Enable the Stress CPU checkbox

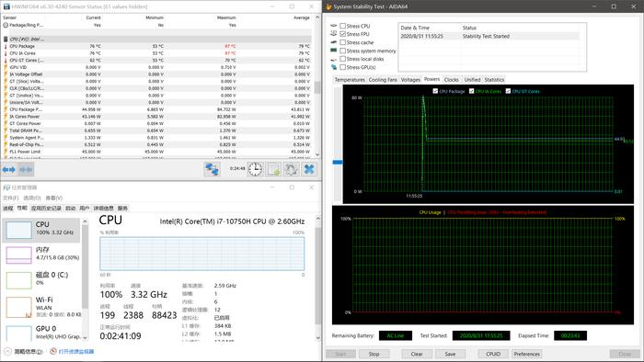coord(342,26)
